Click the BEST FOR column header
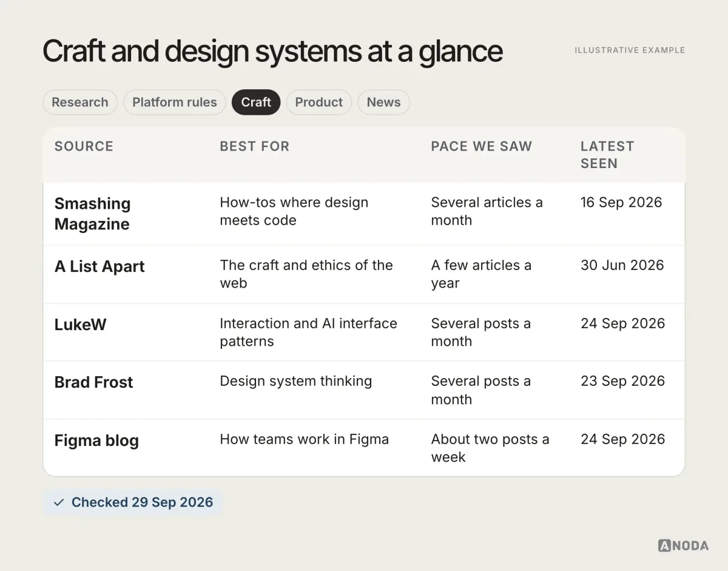The image size is (728, 571). click(x=255, y=146)
